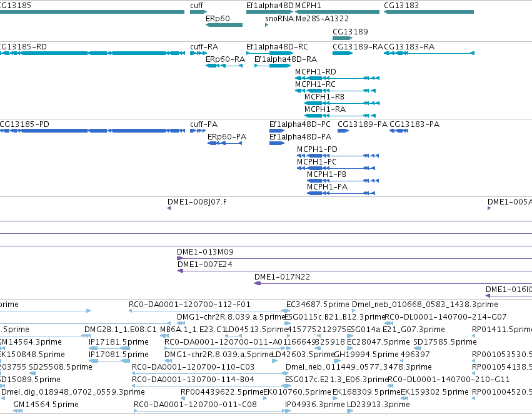Image resolution: width=532 pixels, height=414 pixels.
Task: Open the Ef1alpha48D-PA protein label
Action: [300, 137]
